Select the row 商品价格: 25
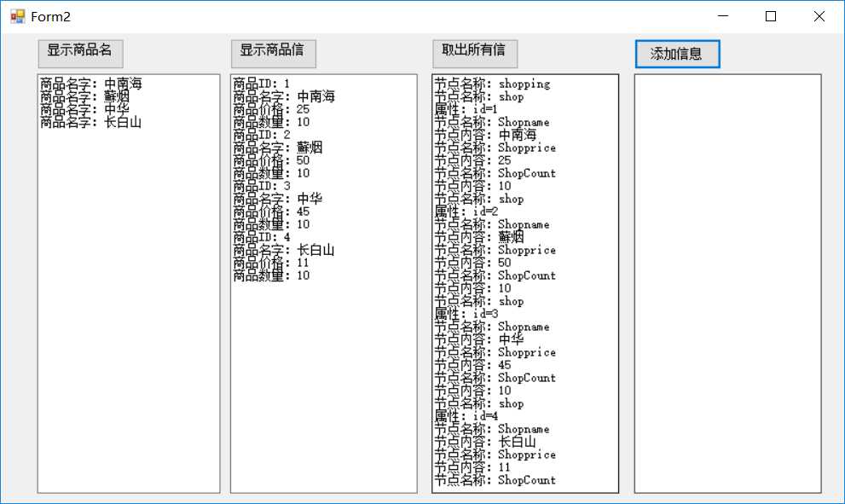Image resolution: width=845 pixels, height=504 pixels. [271, 109]
